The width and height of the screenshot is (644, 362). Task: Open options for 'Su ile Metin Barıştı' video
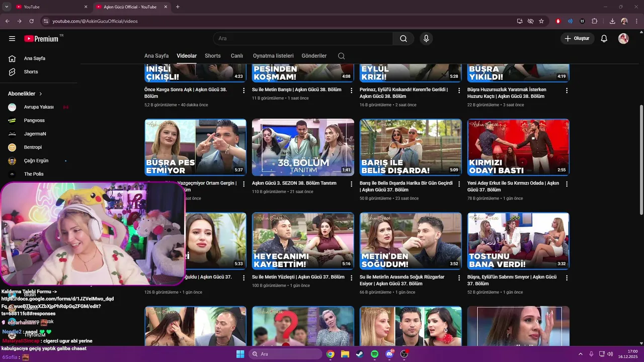pos(351,90)
